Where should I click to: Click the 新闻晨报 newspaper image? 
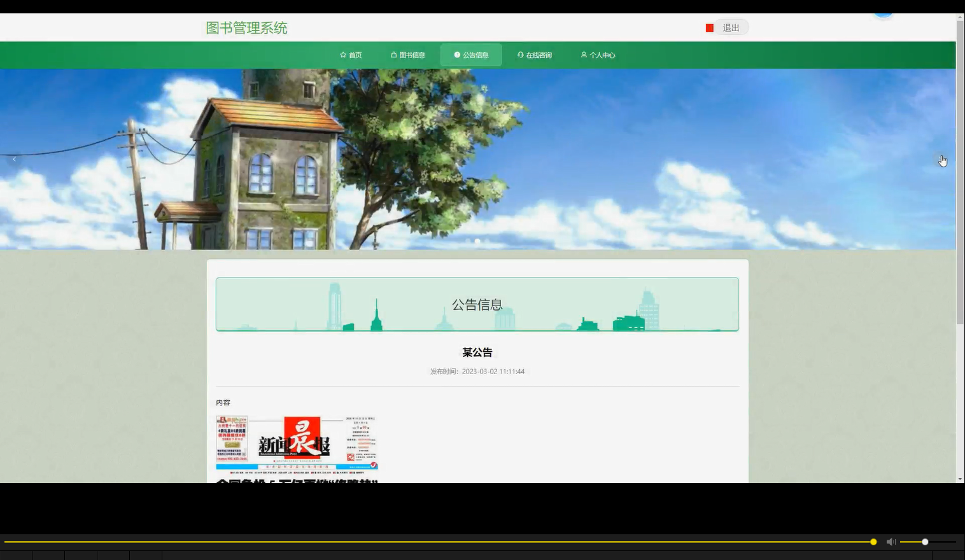[x=296, y=442]
